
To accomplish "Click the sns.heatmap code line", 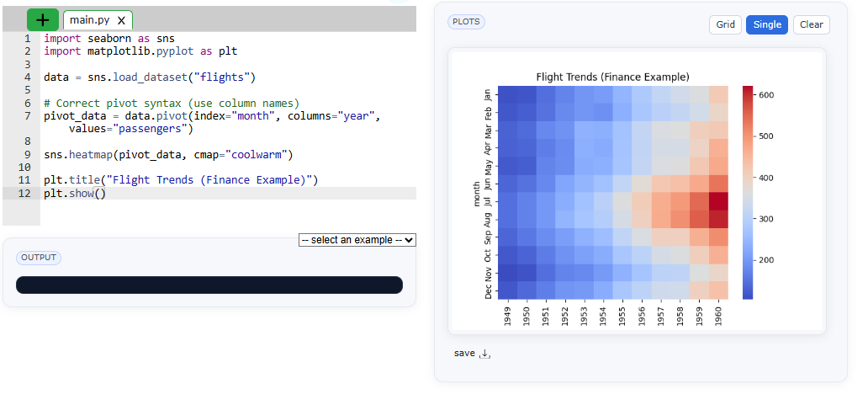I will click(x=168, y=155).
